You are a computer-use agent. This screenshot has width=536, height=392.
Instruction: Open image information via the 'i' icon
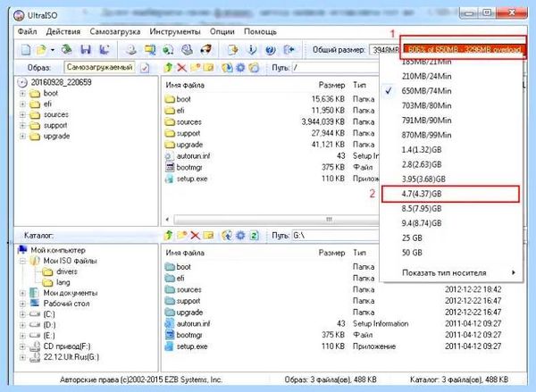tap(252, 50)
